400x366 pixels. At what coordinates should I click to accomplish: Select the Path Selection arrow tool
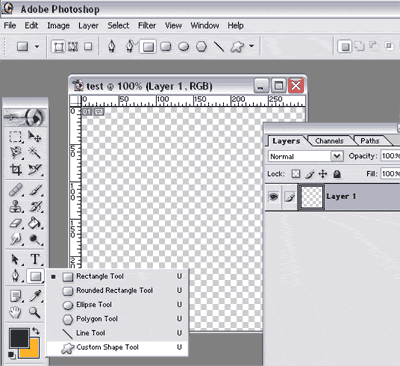[x=16, y=259]
